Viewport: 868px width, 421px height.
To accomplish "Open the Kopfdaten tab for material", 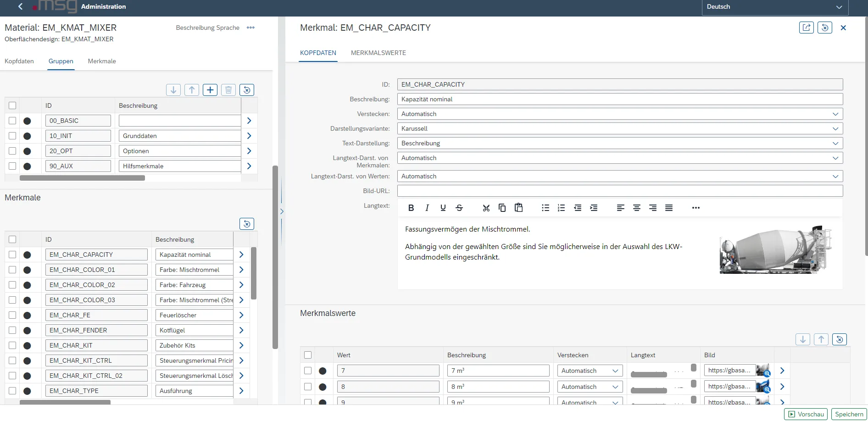I will [x=19, y=61].
